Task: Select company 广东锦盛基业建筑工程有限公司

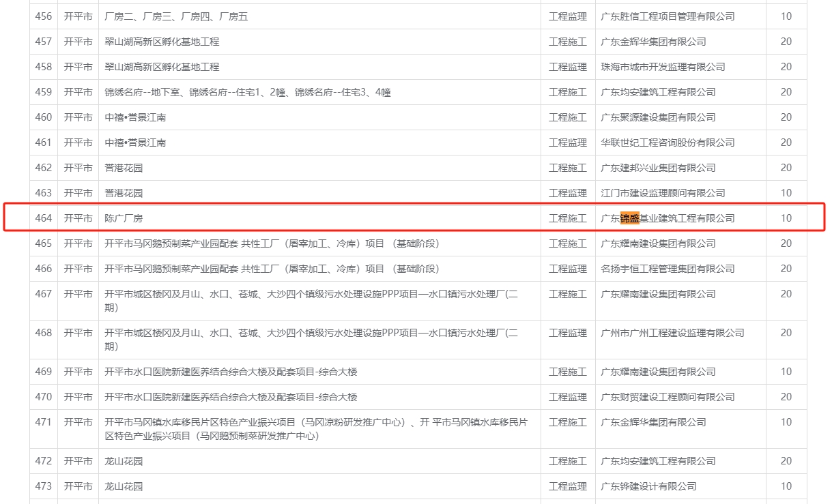Action: (x=668, y=218)
